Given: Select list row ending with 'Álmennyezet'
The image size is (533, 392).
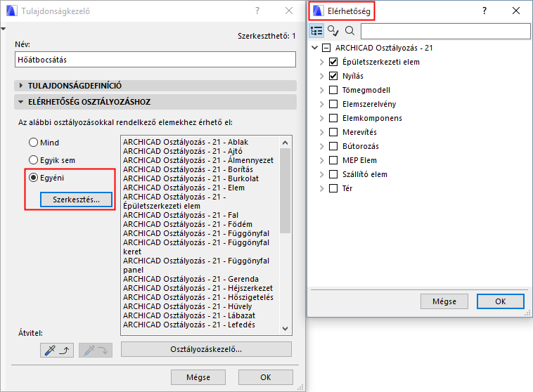Looking at the screenshot, I should click(x=198, y=160).
